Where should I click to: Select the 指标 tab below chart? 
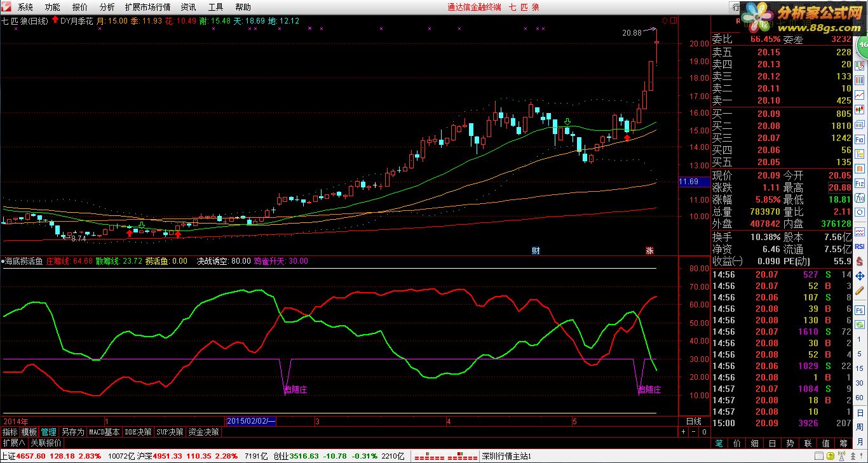click(x=10, y=432)
